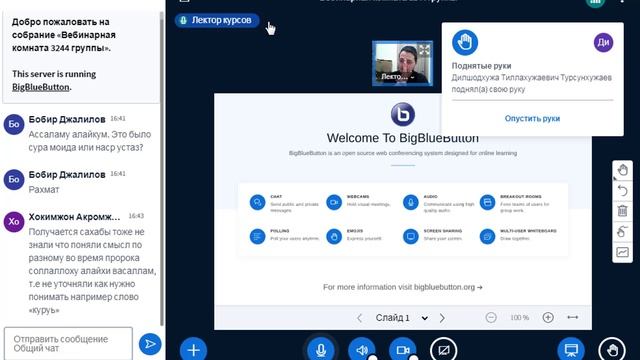640x360 pixels.
Task: Click the POLLING feature icon on slide
Action: pyautogui.click(x=258, y=236)
